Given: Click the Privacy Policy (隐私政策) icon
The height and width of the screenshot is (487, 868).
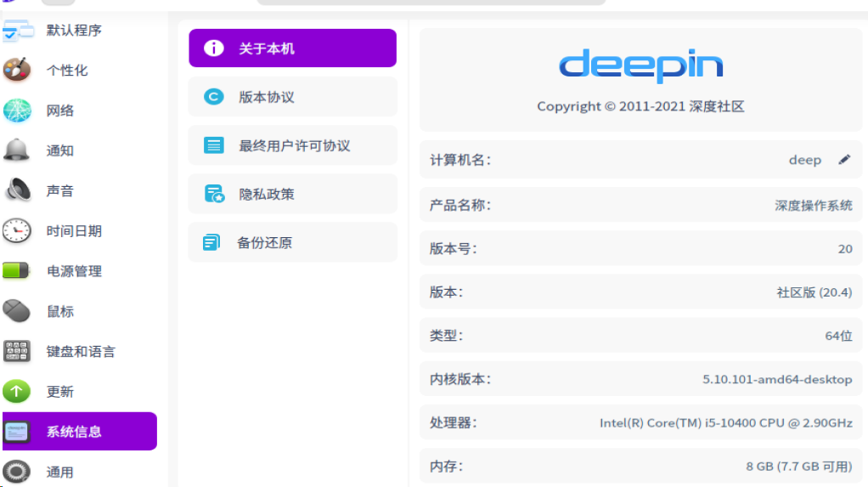Looking at the screenshot, I should tap(214, 194).
